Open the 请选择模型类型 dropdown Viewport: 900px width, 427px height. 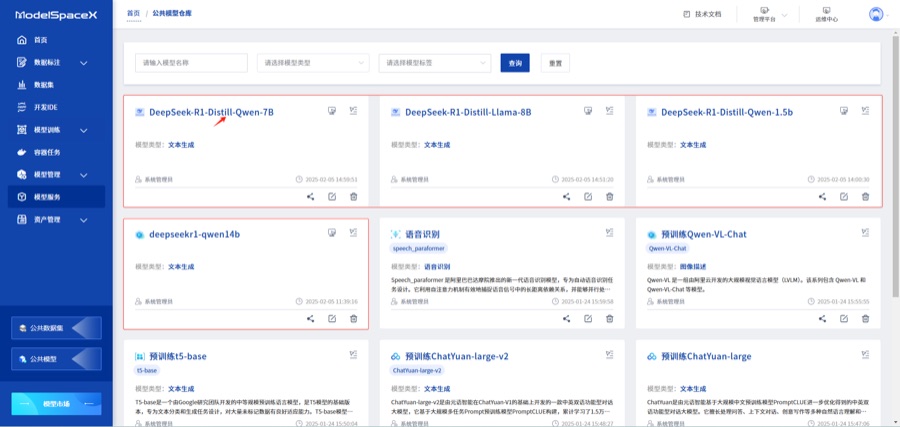(313, 63)
